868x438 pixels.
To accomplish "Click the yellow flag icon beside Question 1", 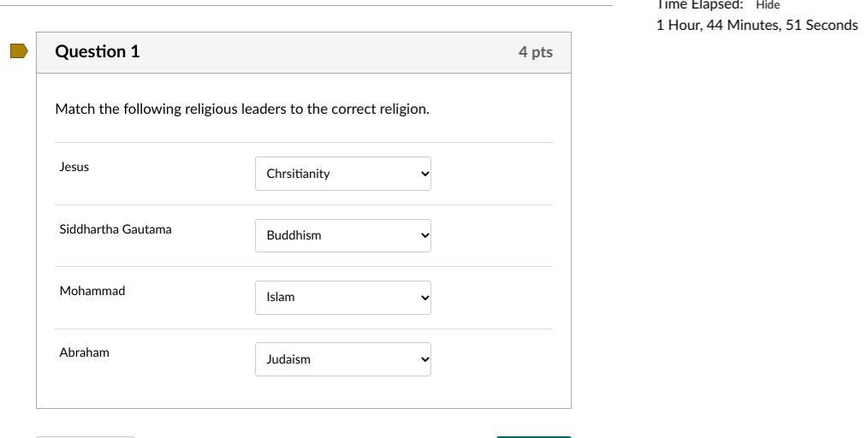I will coord(20,51).
